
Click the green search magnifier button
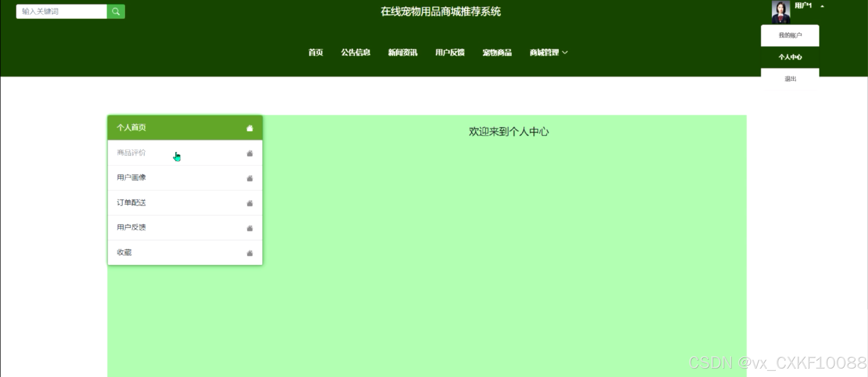(x=116, y=12)
